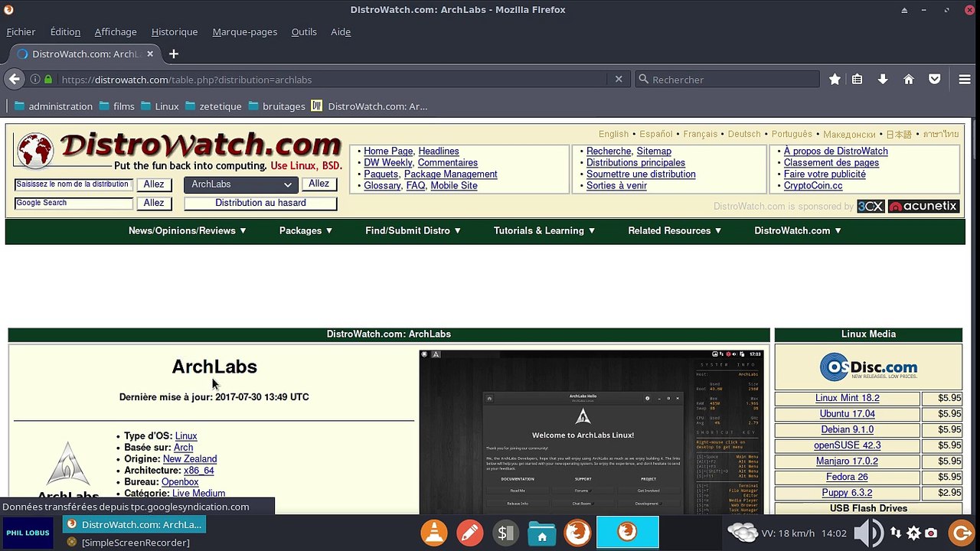The height and width of the screenshot is (551, 980).
Task: Click Allez next to Google Search field
Action: click(x=154, y=203)
